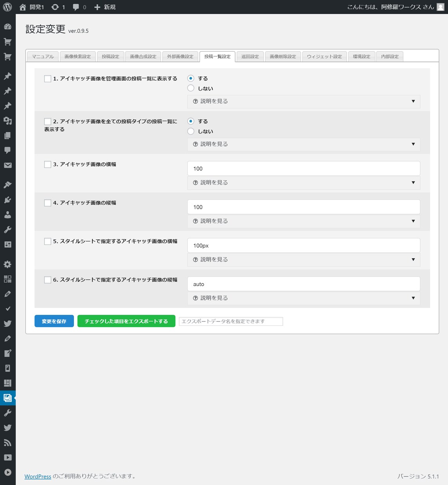Check the item 3 アイキャッチ画像の横幅 checkbox
The height and width of the screenshot is (485, 448).
point(48,164)
